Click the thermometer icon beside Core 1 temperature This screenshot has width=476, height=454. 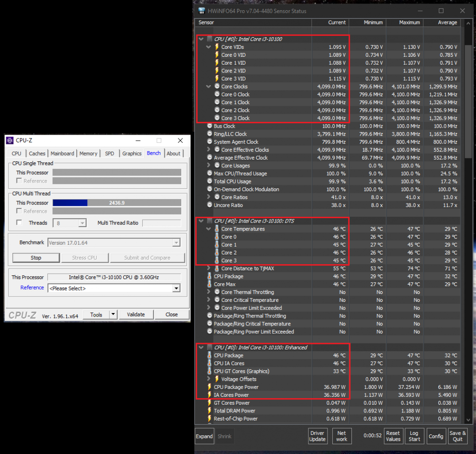point(217,244)
